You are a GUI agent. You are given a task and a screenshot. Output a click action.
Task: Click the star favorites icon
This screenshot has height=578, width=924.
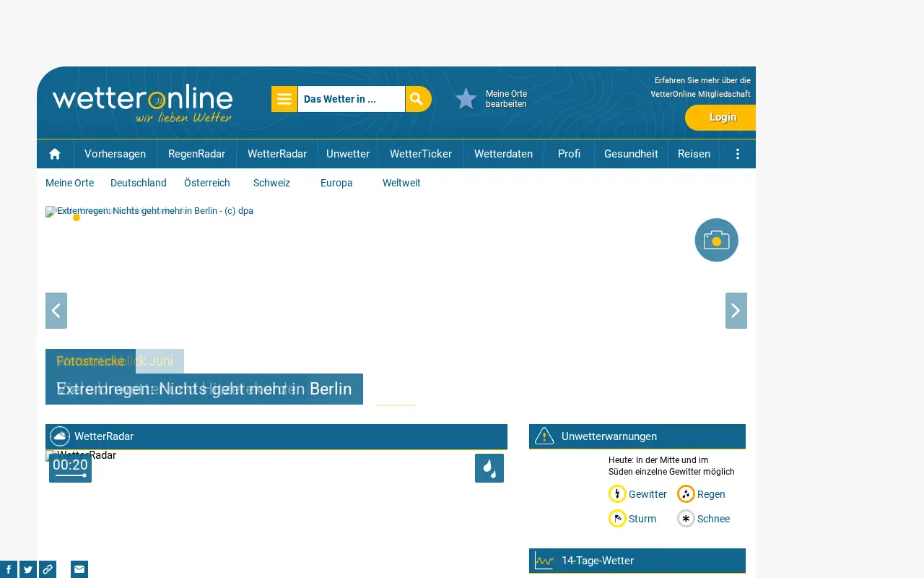coord(466,99)
